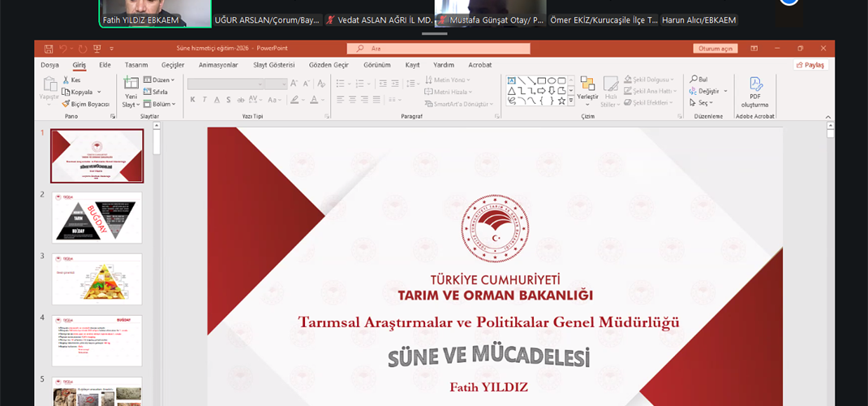Viewport: 868px width, 406px height.
Task: Activate Biçim Boyacısı format painter
Action: click(86, 104)
